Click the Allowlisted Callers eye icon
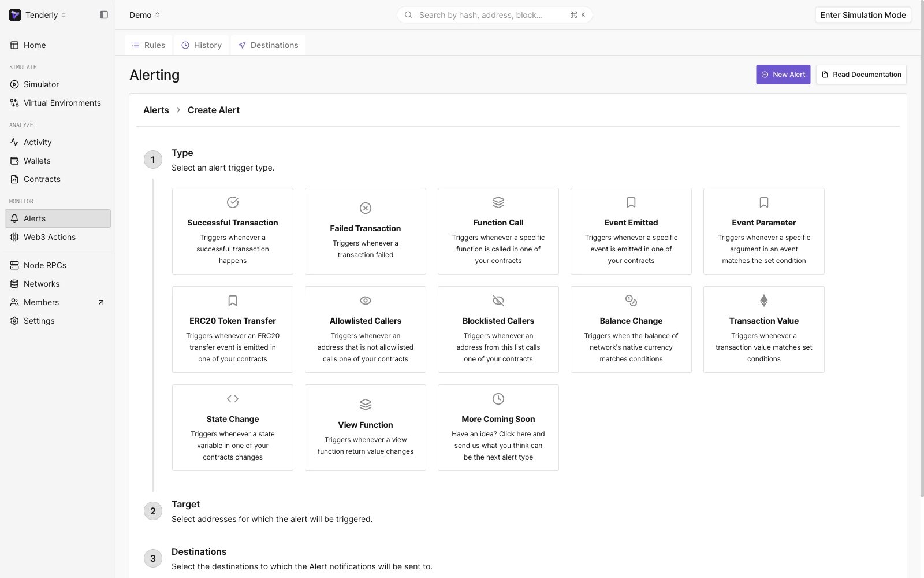Viewport: 924px width, 578px height. point(366,301)
